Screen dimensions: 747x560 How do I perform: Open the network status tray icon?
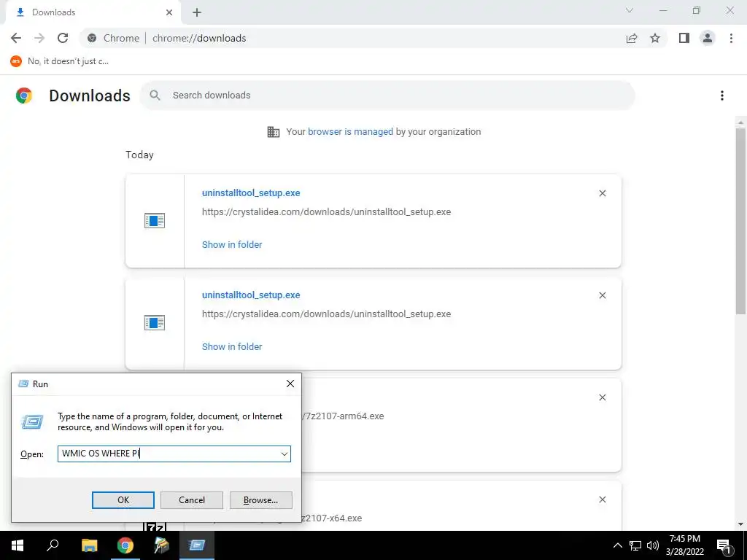click(635, 545)
